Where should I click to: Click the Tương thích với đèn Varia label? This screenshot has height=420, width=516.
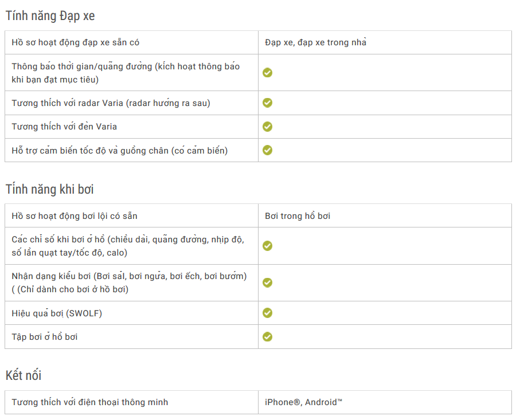pyautogui.click(x=64, y=127)
